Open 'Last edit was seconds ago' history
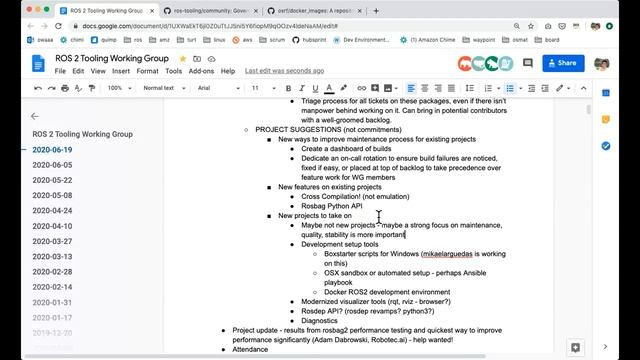 tap(284, 71)
